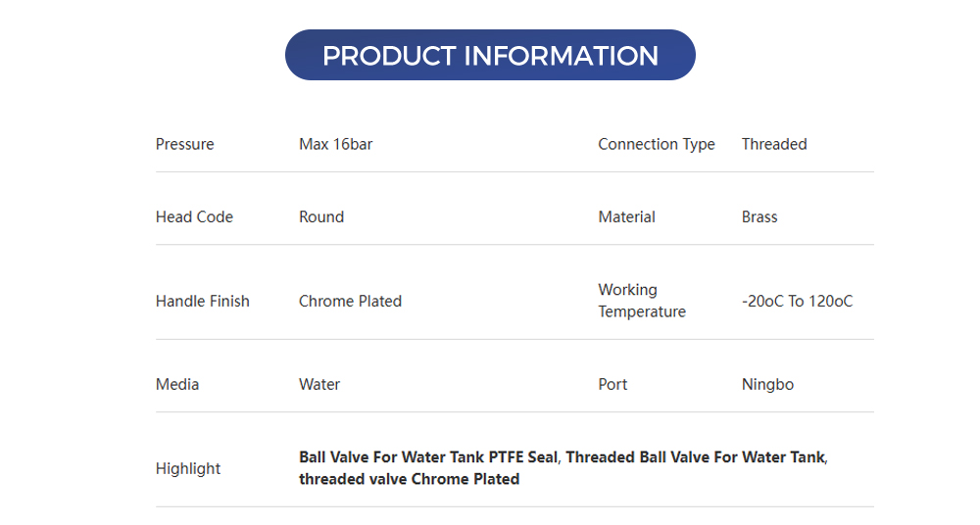The image size is (980, 525).
Task: Click the PRODUCT INFORMATION banner
Action: pyautogui.click(x=490, y=55)
